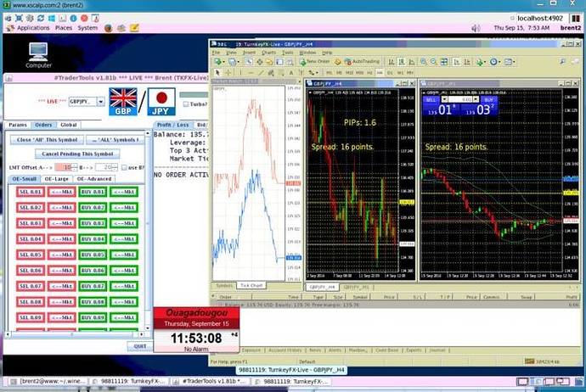Click the BUY 0.05 button

pyautogui.click(x=93, y=255)
